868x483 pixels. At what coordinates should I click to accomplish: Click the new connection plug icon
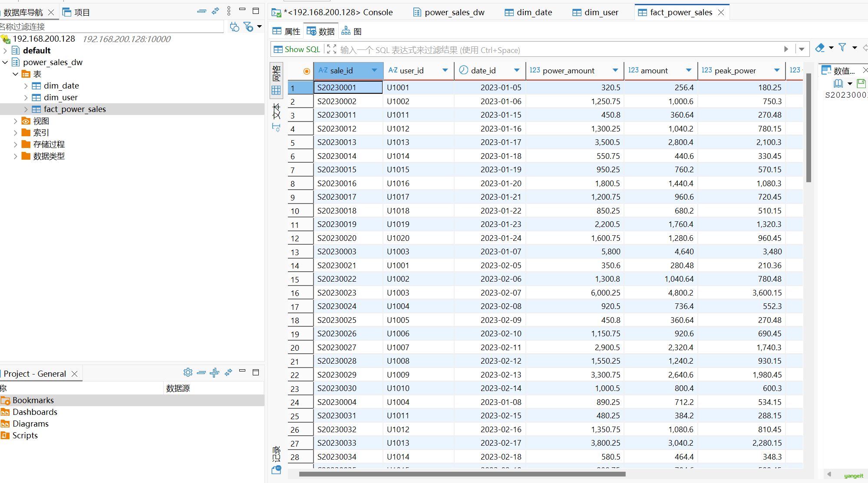point(234,27)
